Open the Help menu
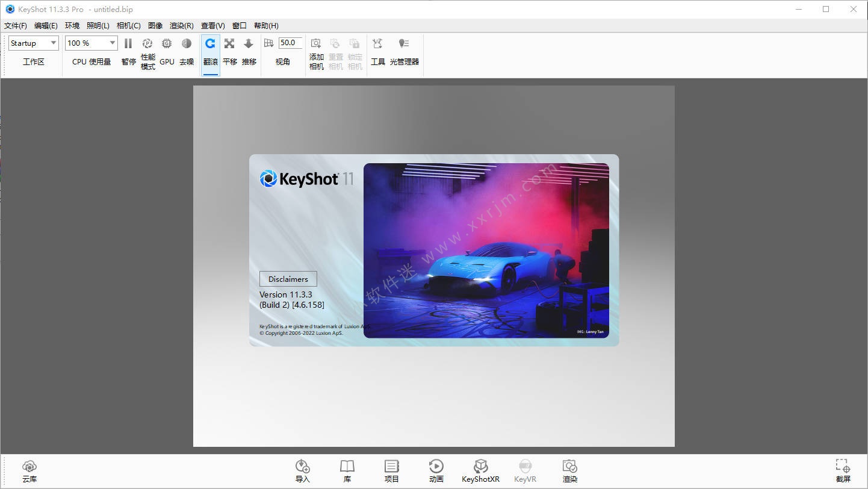The height and width of the screenshot is (489, 868). pos(266,25)
